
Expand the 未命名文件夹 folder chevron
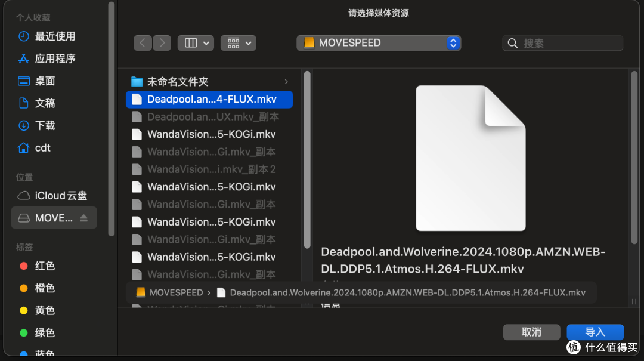(x=286, y=82)
